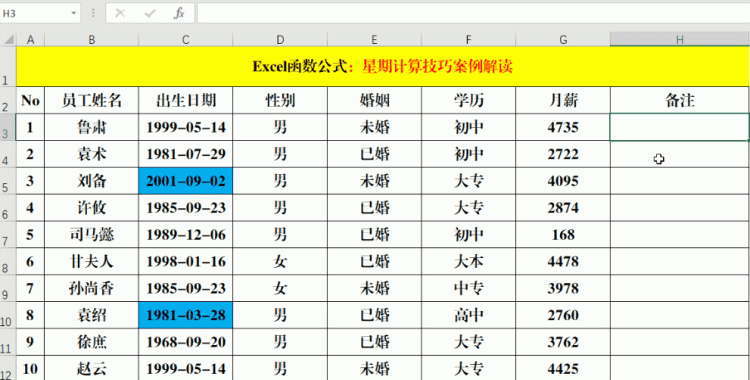Select row 1 header
Image resolution: width=750 pixels, height=380 pixels.
click(x=8, y=67)
